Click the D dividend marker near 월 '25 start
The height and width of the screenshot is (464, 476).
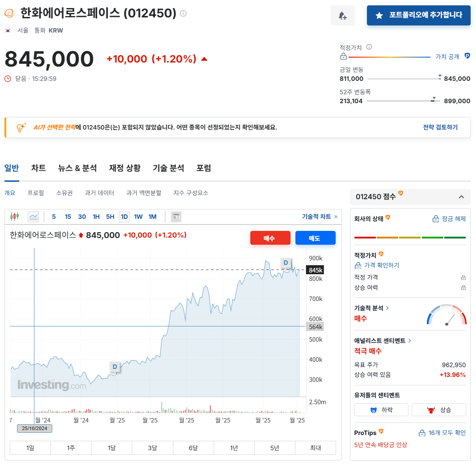coord(115,367)
